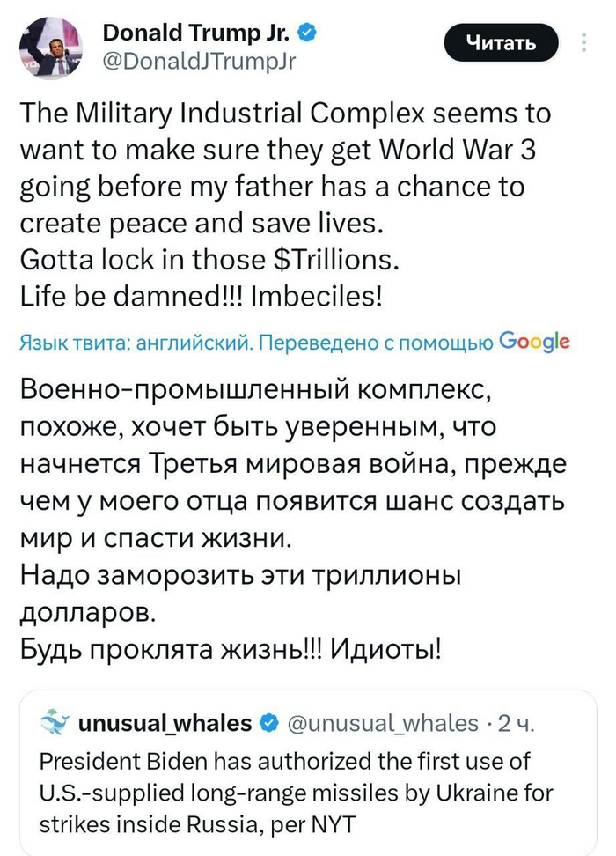Viewport: 616px width, 856px height.
Task: Open the three-dot more options menu
Action: coord(583,43)
